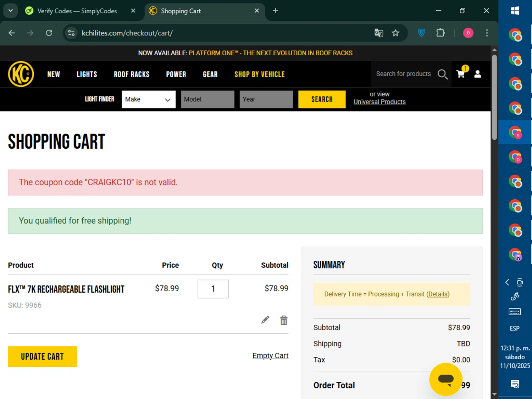Screen dimensions: 532x399
Task: Click the Empty Cart link
Action: click(270, 355)
